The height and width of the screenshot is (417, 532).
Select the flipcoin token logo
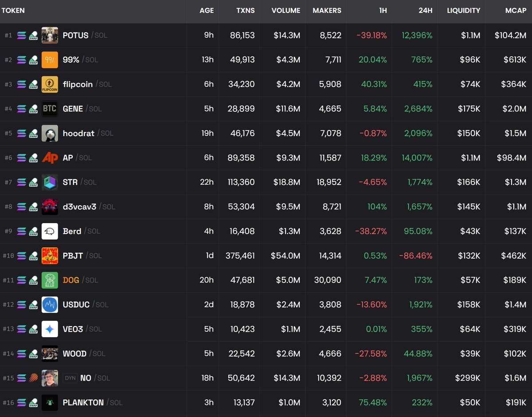click(50, 84)
